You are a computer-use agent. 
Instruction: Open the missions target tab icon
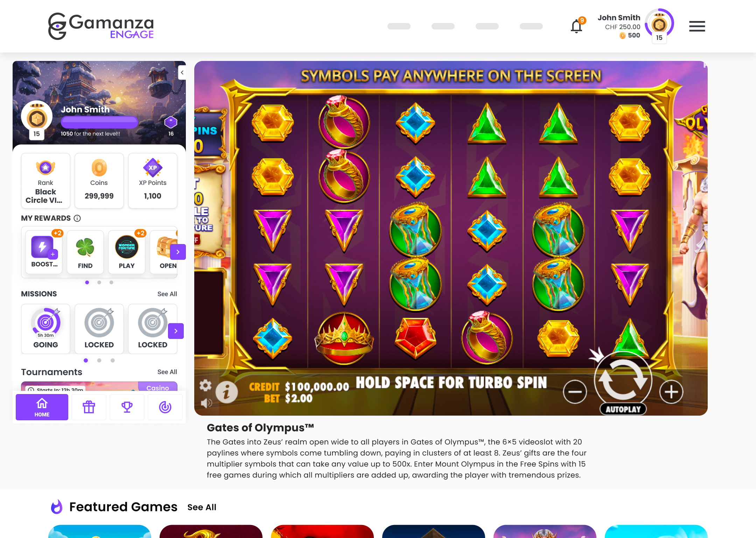pos(165,407)
